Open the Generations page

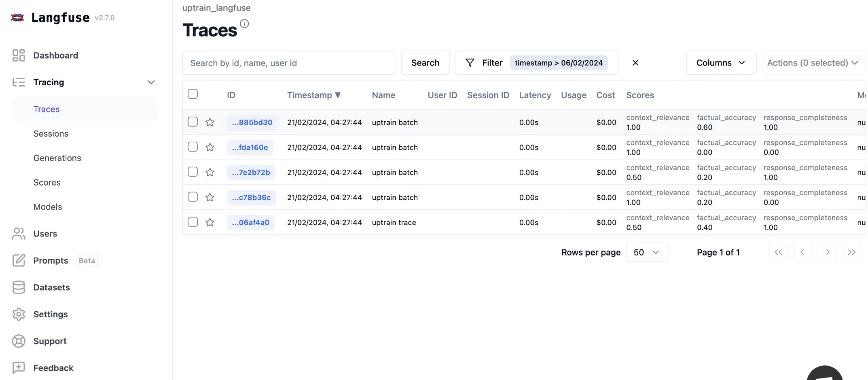click(57, 158)
